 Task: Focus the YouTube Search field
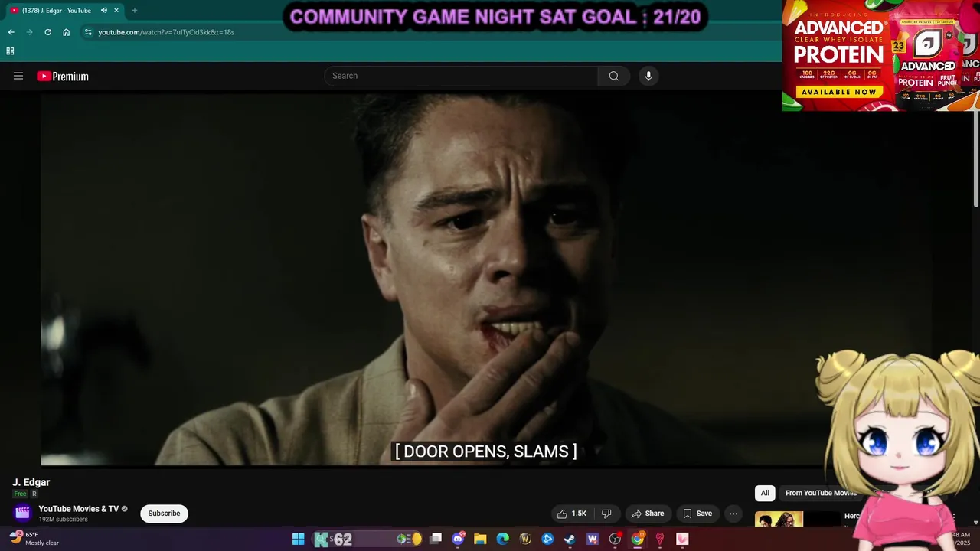pos(462,76)
